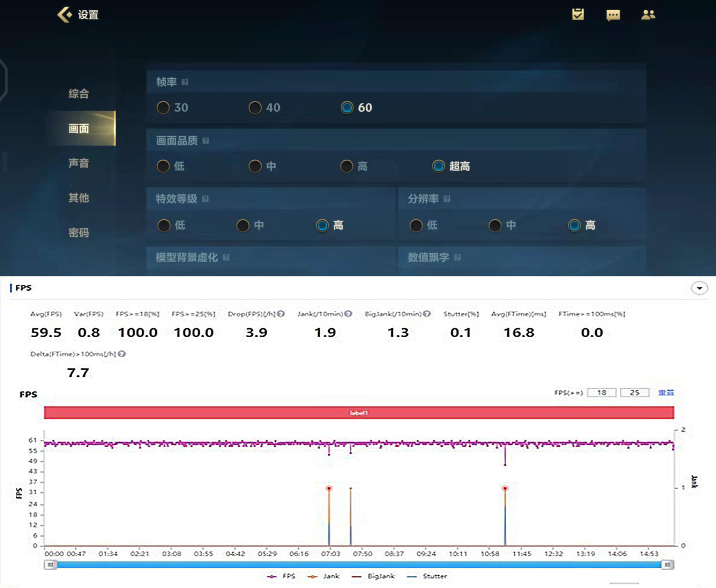Click Var(FPS) value 0.8
The height and width of the screenshot is (588, 716).
coord(89,332)
